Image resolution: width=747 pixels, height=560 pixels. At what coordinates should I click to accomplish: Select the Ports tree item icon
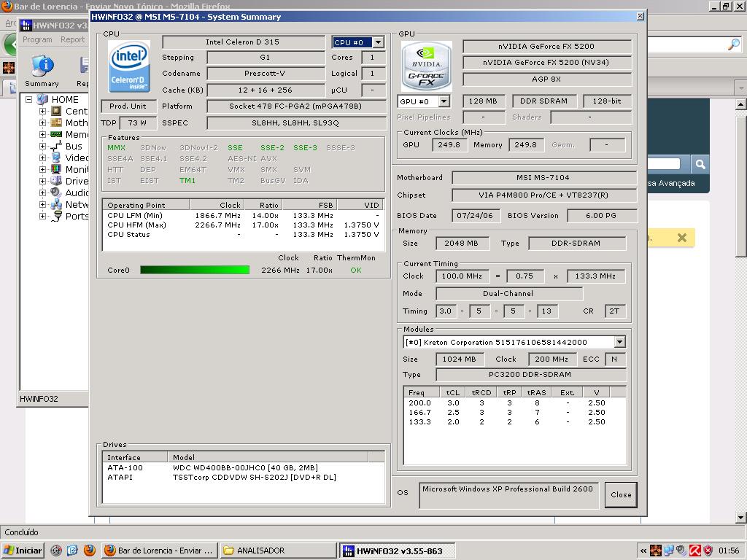(56, 216)
